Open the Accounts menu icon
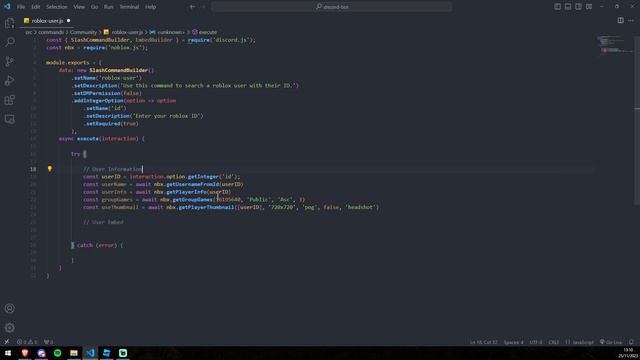 coord(9,308)
